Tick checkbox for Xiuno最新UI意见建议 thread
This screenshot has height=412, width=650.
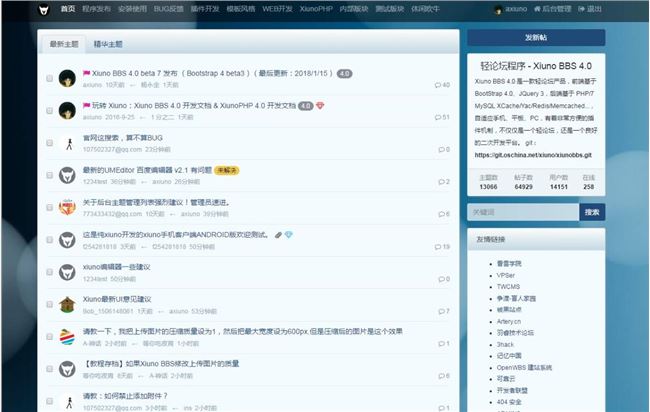coord(49,305)
